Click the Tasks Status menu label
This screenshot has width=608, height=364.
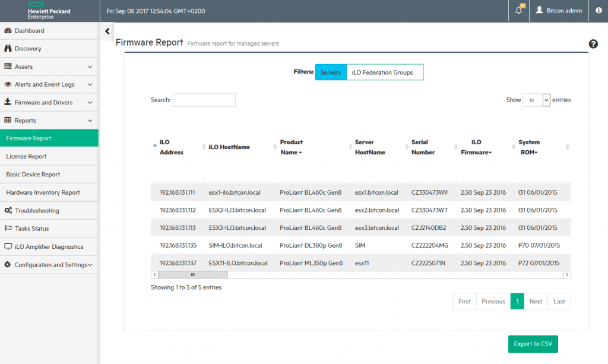tap(32, 229)
